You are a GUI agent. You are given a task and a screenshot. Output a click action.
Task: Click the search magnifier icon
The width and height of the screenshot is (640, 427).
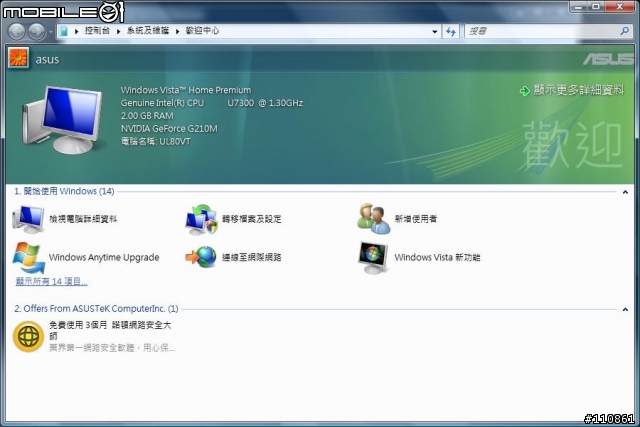coord(624,31)
